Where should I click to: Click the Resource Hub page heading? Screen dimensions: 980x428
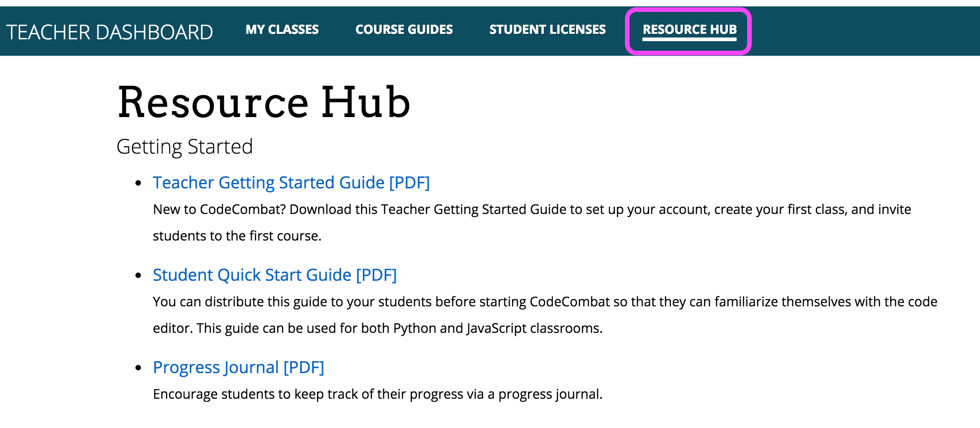(x=264, y=102)
